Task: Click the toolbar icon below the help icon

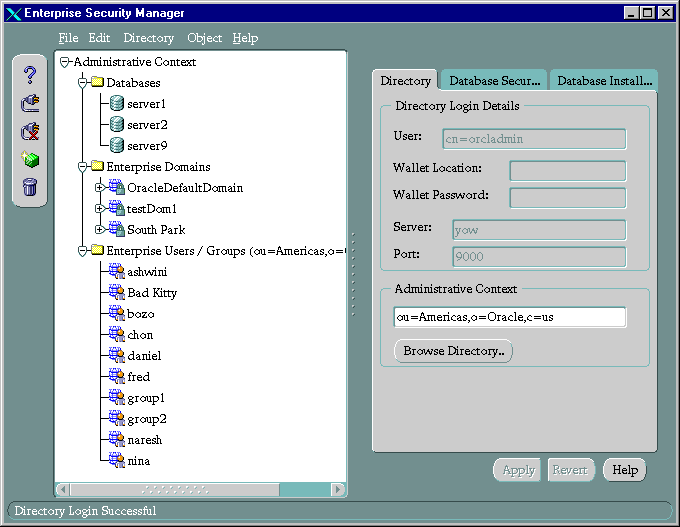Action: coord(30,103)
